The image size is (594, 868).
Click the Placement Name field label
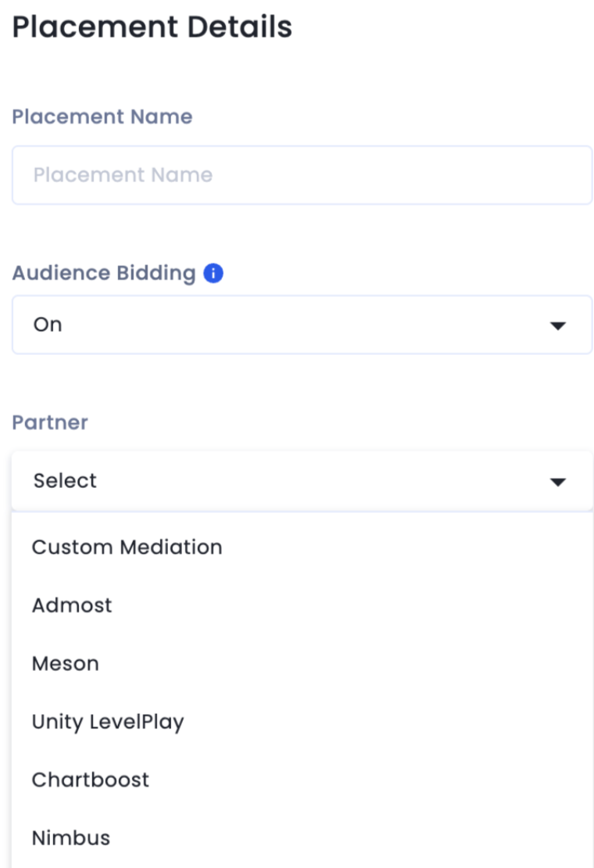click(102, 117)
